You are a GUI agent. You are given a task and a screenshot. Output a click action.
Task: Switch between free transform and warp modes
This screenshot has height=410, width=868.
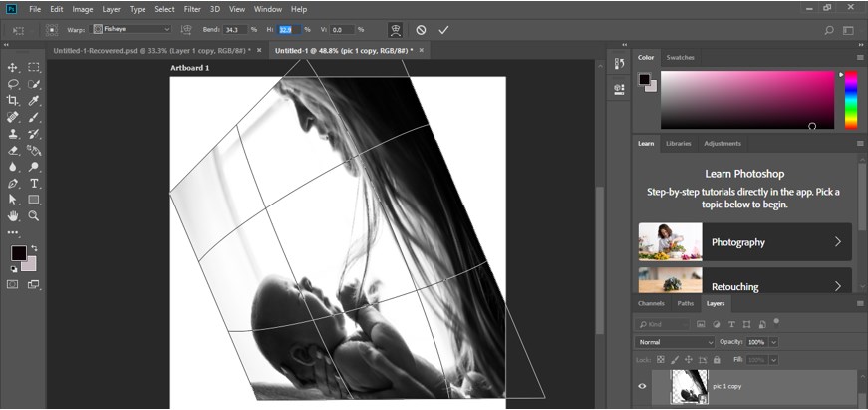coord(395,30)
